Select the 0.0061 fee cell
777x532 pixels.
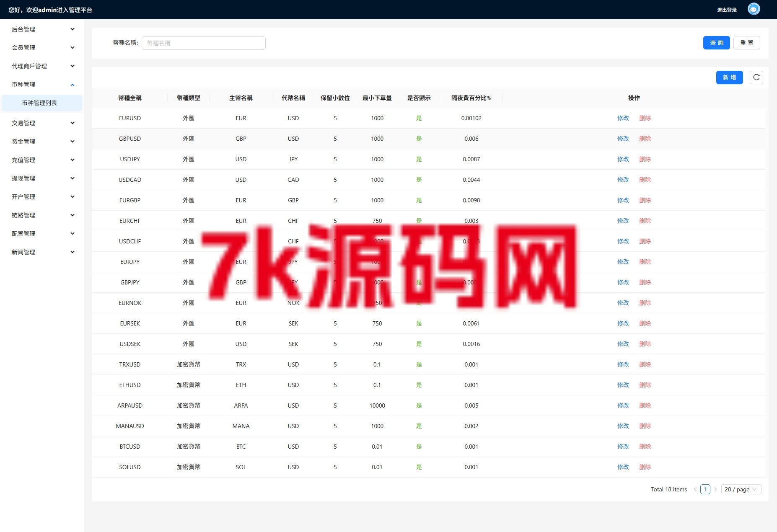471,323
